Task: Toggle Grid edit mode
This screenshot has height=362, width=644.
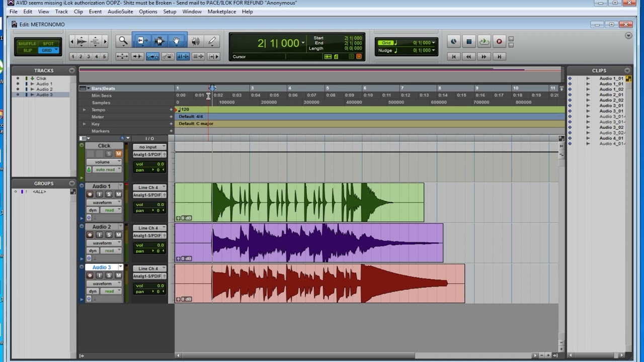Action: coord(48,50)
